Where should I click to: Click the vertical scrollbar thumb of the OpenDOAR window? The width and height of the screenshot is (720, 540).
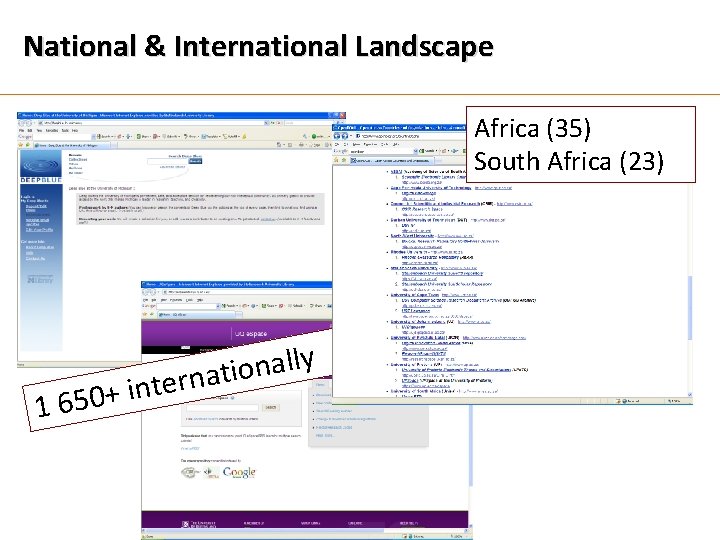coord(690,308)
